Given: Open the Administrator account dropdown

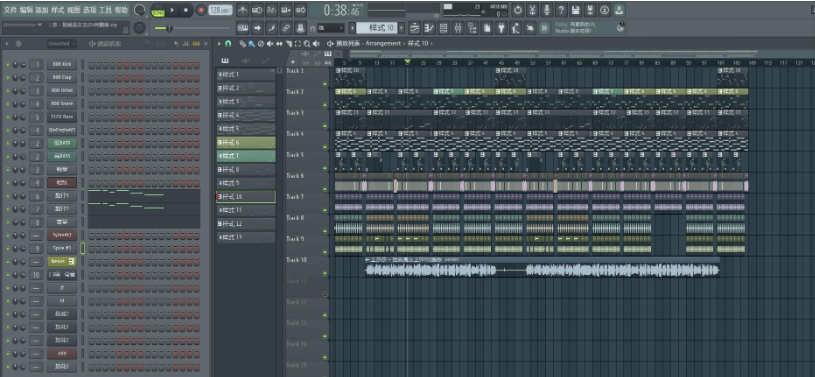Looking at the screenshot, I should (x=22, y=24).
